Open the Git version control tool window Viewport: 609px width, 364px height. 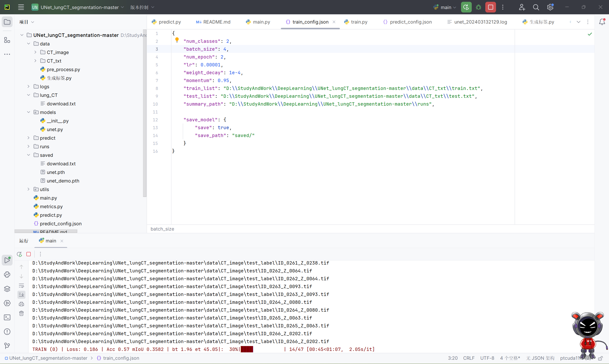pos(7,346)
